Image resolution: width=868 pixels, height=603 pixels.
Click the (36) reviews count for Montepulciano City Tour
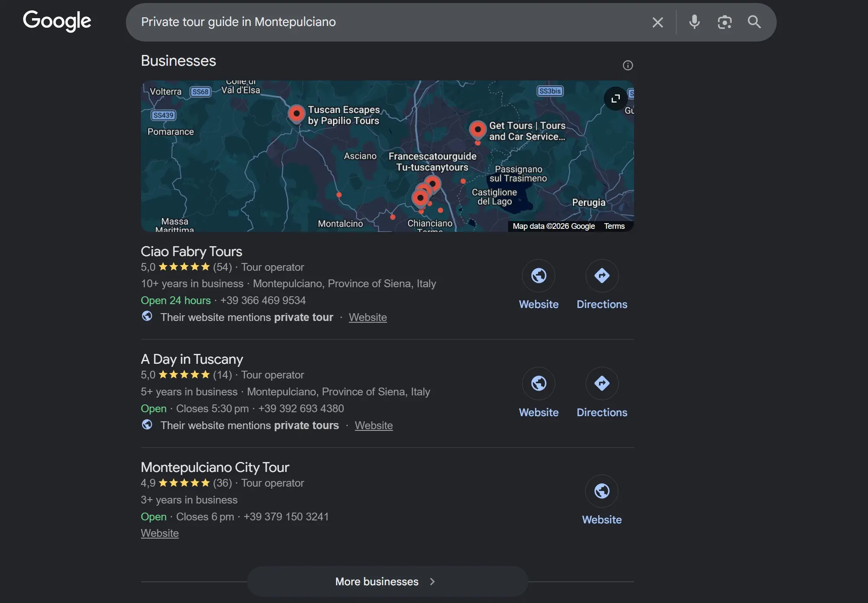coord(222,483)
